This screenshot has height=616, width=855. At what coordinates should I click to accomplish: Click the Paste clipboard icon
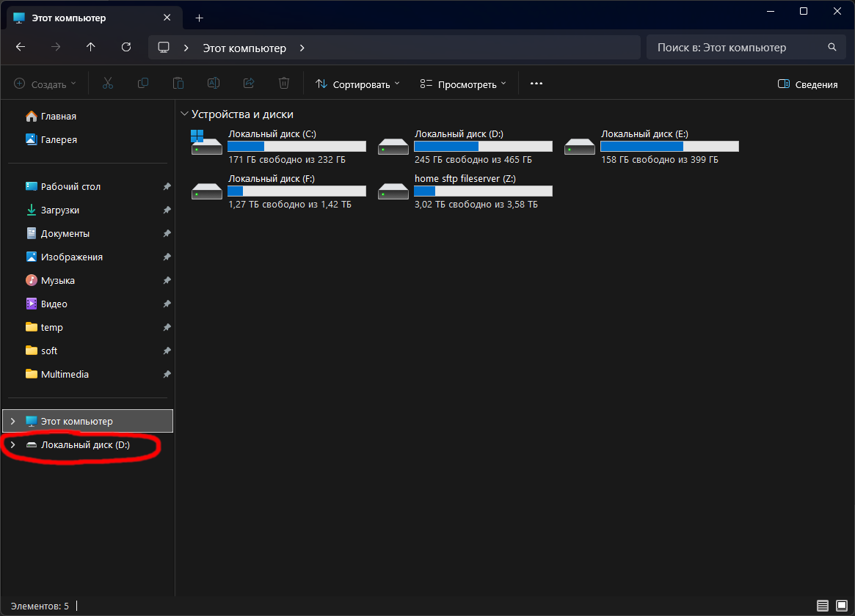pos(178,84)
